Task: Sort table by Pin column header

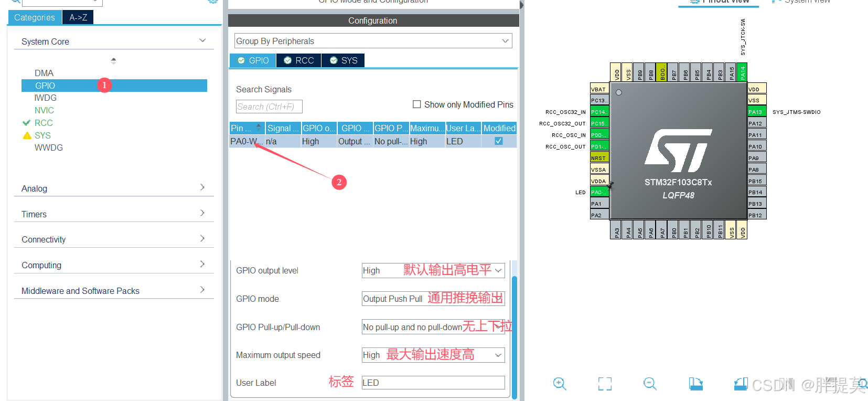Action: coord(247,128)
